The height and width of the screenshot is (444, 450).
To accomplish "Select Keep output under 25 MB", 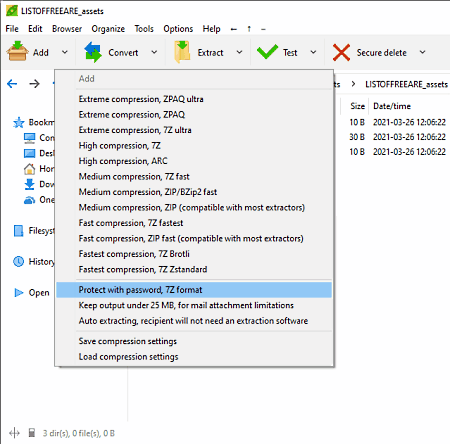I will coord(194,305).
